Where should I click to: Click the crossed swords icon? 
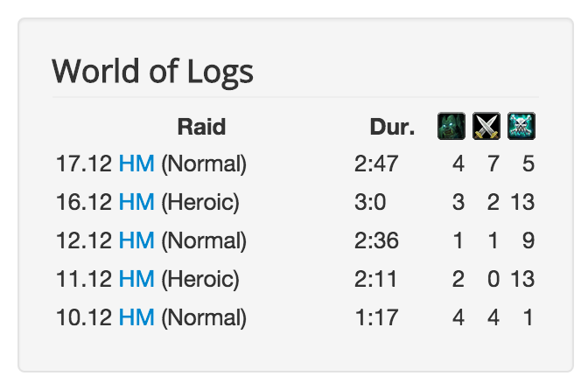pyautogui.click(x=486, y=126)
